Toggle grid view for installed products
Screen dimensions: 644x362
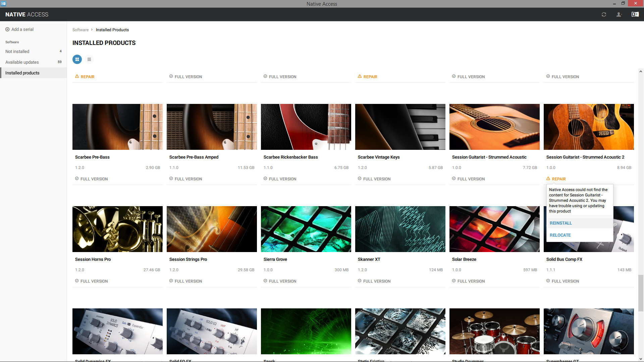77,59
